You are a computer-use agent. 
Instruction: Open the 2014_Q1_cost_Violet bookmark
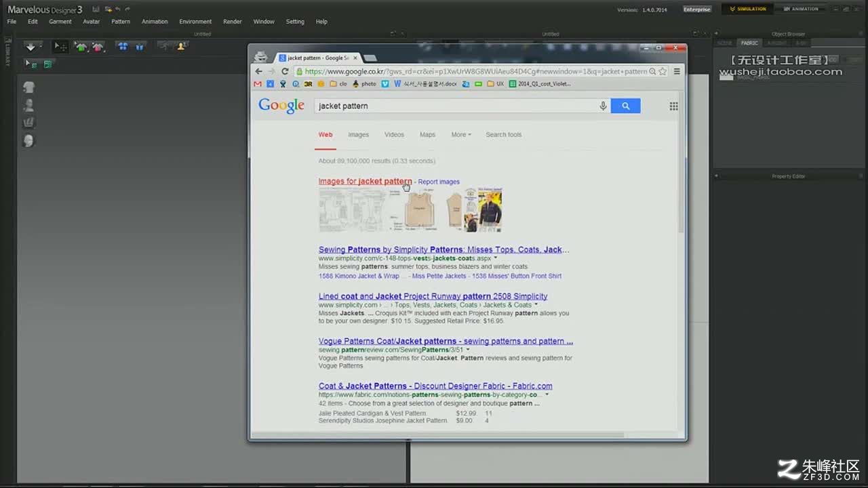(540, 84)
